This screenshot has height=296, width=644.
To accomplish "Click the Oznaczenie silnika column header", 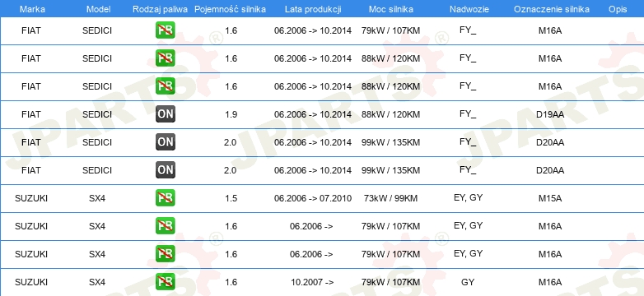I will pyautogui.click(x=552, y=9).
